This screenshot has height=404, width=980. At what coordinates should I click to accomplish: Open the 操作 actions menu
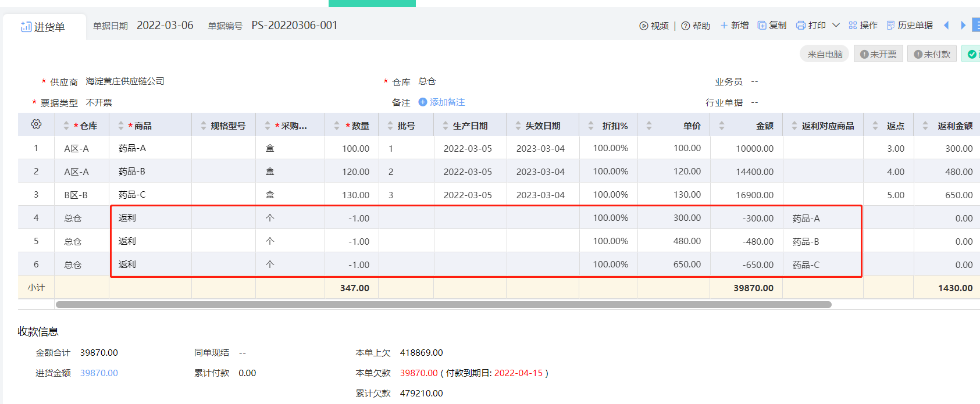tap(863, 26)
